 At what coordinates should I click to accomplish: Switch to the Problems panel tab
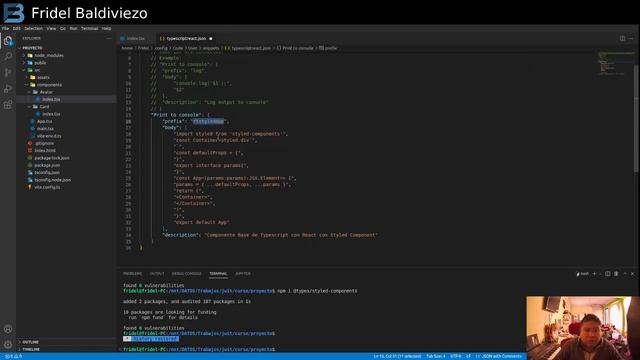pos(132,274)
